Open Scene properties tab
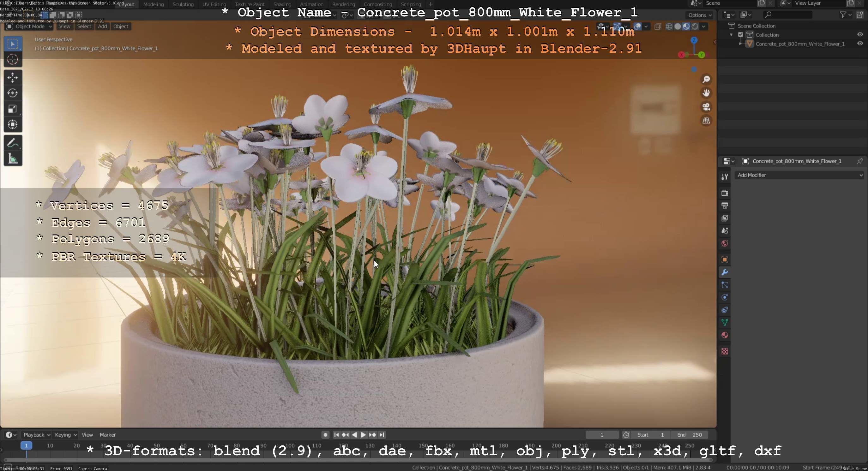The height and width of the screenshot is (471, 868). (x=725, y=231)
